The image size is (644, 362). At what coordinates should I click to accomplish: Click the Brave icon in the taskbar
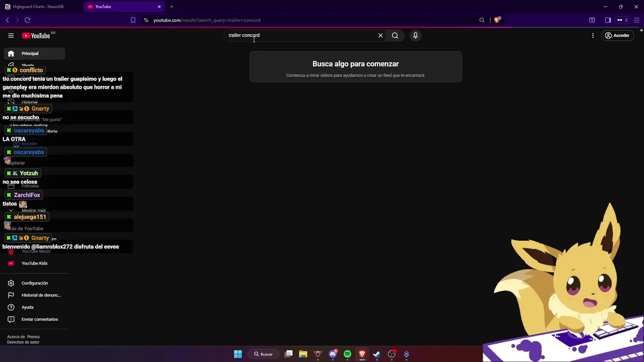pyautogui.click(x=362, y=354)
